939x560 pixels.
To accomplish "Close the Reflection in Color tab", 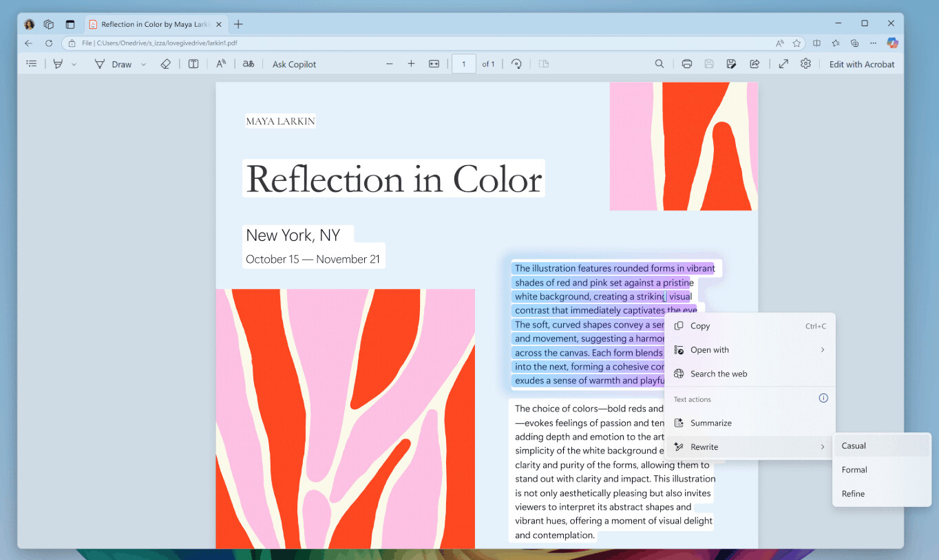I will 220,24.
